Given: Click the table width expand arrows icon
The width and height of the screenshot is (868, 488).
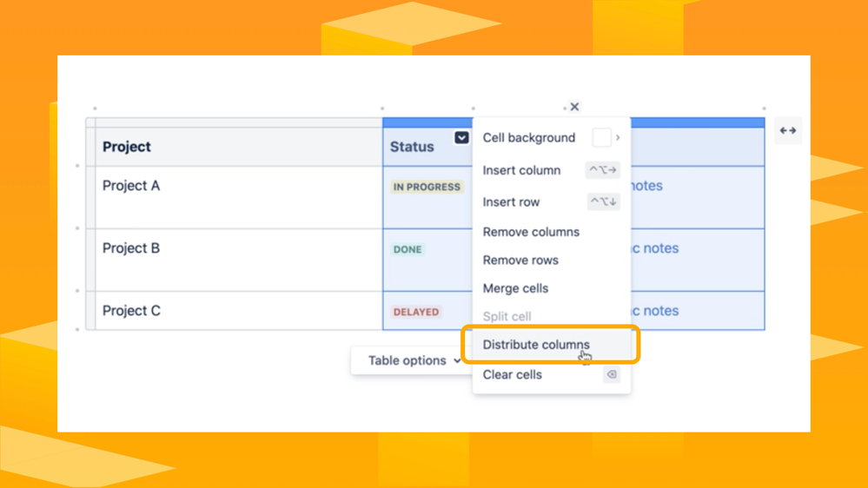Looking at the screenshot, I should pos(788,130).
